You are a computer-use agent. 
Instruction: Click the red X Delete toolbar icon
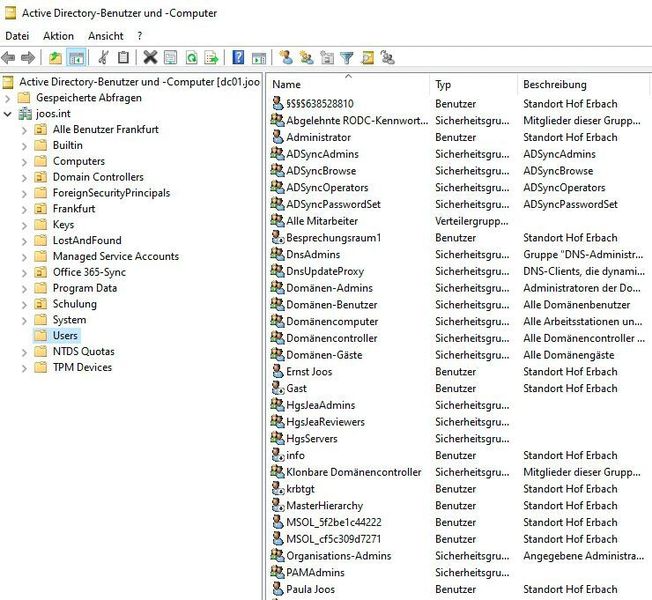point(150,58)
